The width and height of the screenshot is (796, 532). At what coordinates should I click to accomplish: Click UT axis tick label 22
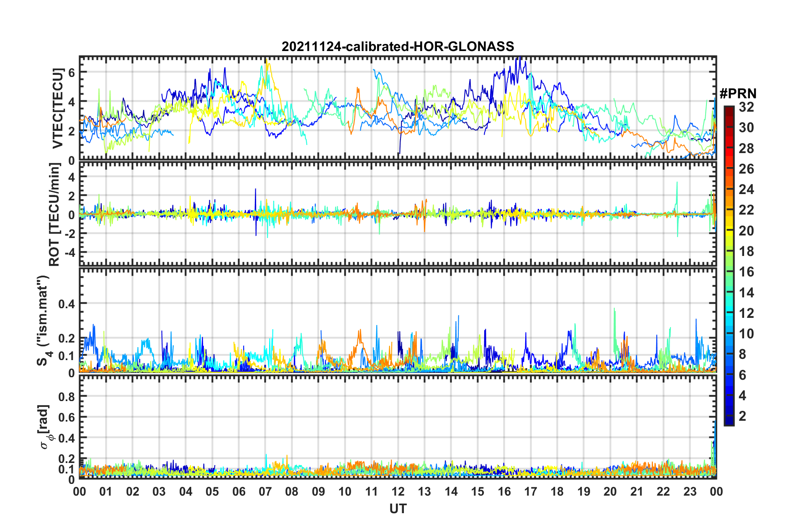663,491
